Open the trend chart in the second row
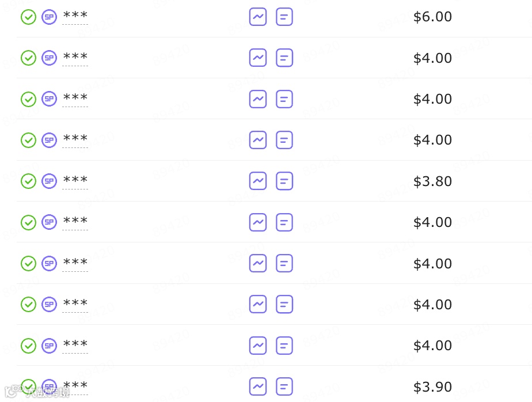Viewport: 532px width, 402px height. click(x=258, y=58)
